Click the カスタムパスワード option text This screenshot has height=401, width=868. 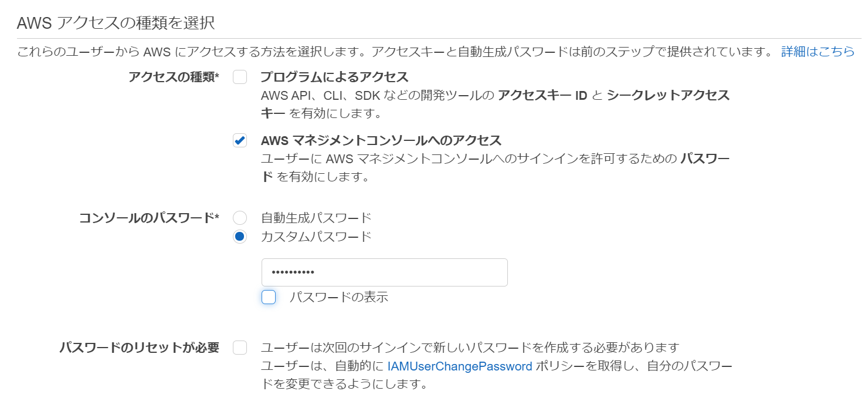point(316,237)
